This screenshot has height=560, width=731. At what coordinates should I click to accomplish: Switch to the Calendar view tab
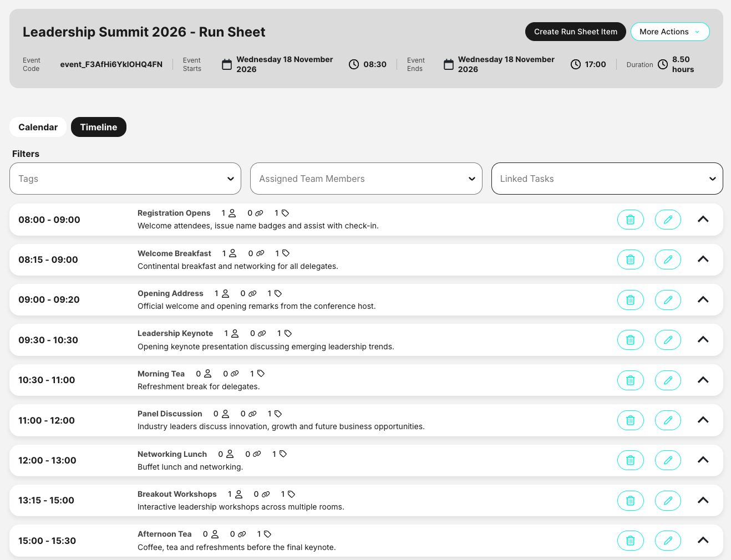point(38,127)
